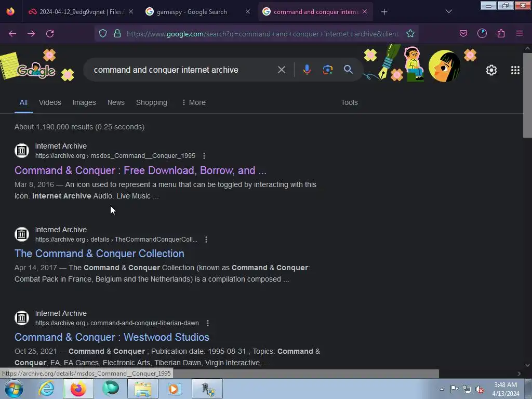This screenshot has height=399, width=532.
Task: Go back with browser back arrow
Action: (x=12, y=34)
